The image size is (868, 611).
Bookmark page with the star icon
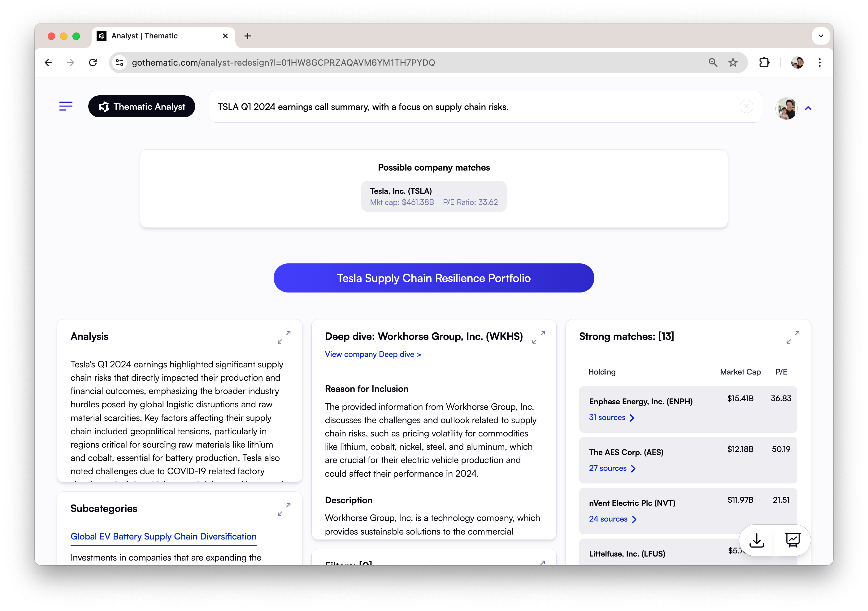click(x=733, y=63)
